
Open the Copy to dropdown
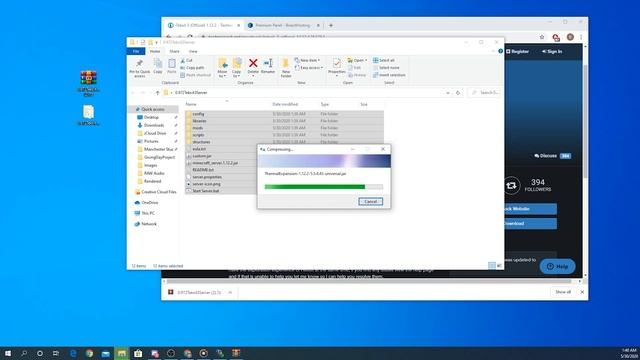(x=237, y=68)
